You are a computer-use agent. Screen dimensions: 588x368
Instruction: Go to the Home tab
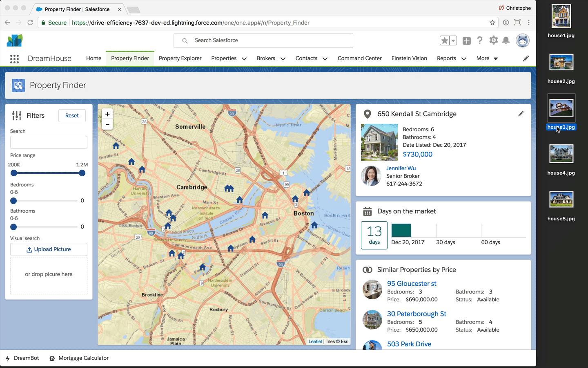94,58
